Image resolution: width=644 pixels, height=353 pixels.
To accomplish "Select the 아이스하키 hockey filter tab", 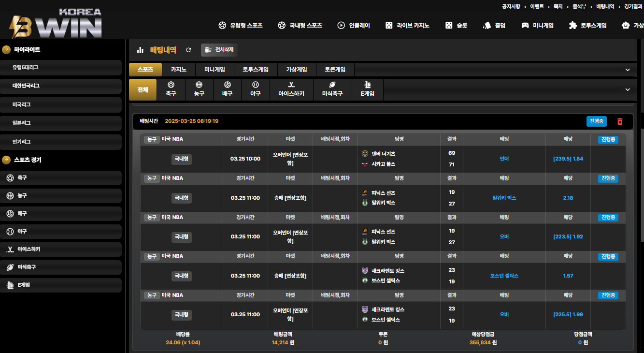I will (291, 89).
